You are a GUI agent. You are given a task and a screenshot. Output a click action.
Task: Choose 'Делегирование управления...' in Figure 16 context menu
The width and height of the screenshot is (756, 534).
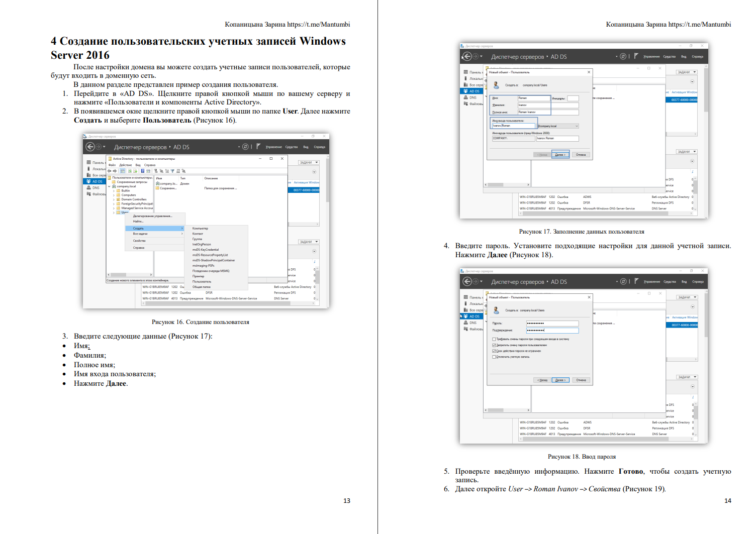(153, 216)
